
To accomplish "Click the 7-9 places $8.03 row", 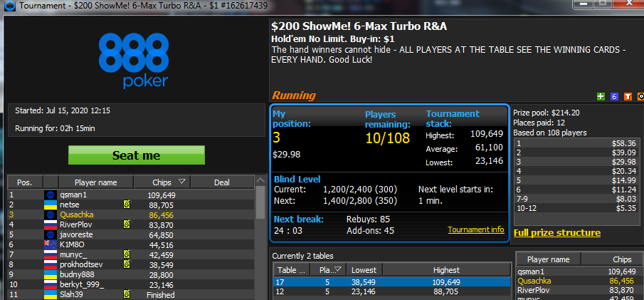I will pyautogui.click(x=576, y=199).
